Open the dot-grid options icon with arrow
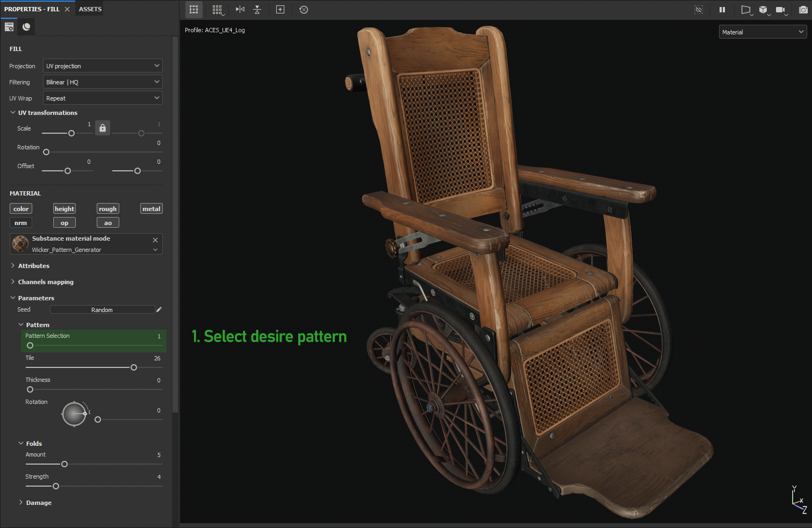The image size is (812, 528). [217, 10]
